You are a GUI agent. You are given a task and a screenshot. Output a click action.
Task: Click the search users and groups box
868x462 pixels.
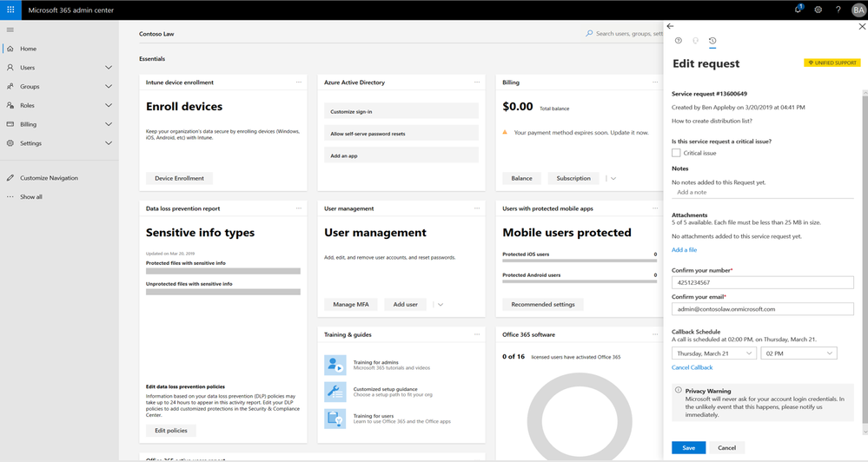click(x=626, y=34)
